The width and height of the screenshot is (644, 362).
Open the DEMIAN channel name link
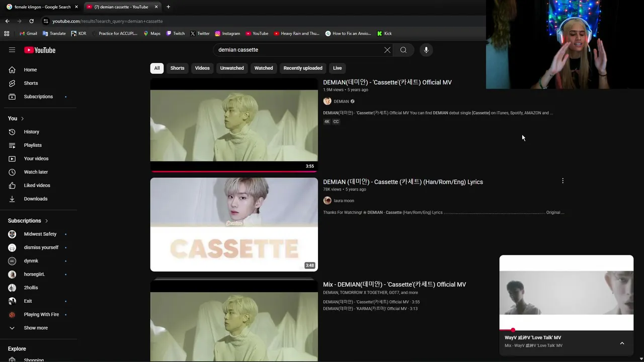[341, 102]
